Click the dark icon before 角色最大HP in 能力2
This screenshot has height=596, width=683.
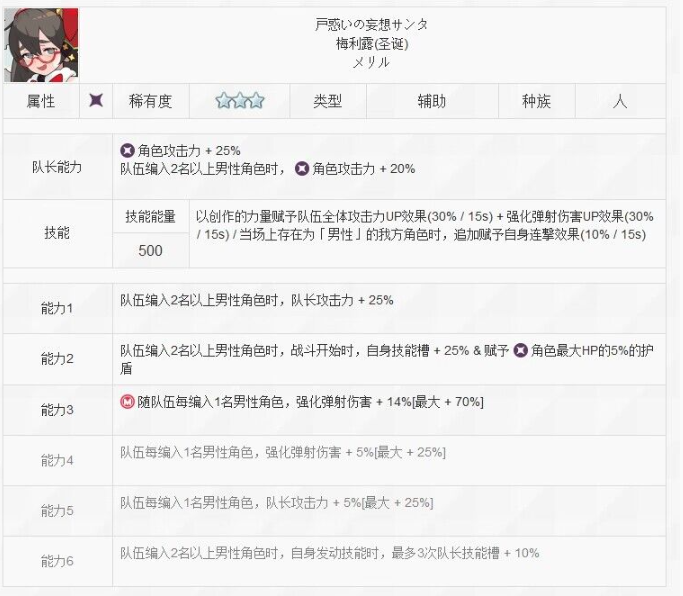520,351
